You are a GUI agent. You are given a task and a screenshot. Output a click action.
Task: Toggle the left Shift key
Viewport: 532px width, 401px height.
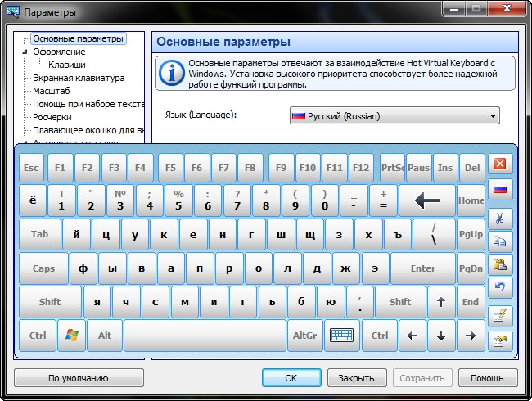pyautogui.click(x=50, y=302)
